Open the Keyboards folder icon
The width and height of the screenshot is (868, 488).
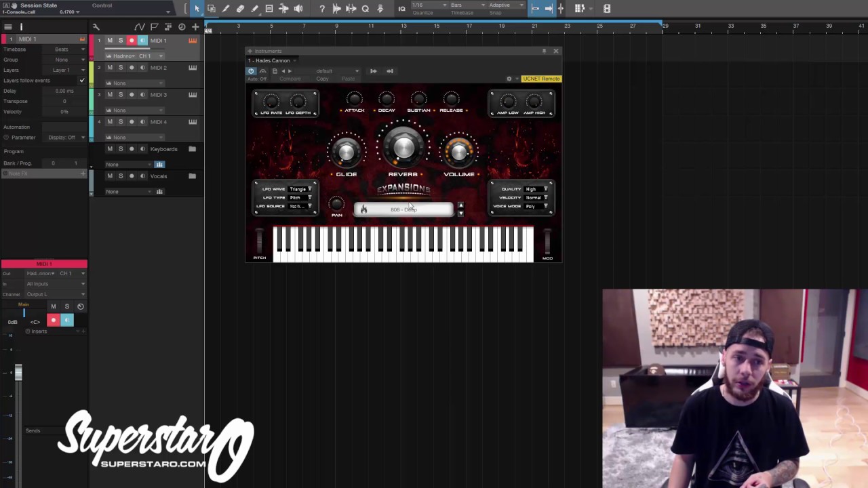click(x=193, y=149)
